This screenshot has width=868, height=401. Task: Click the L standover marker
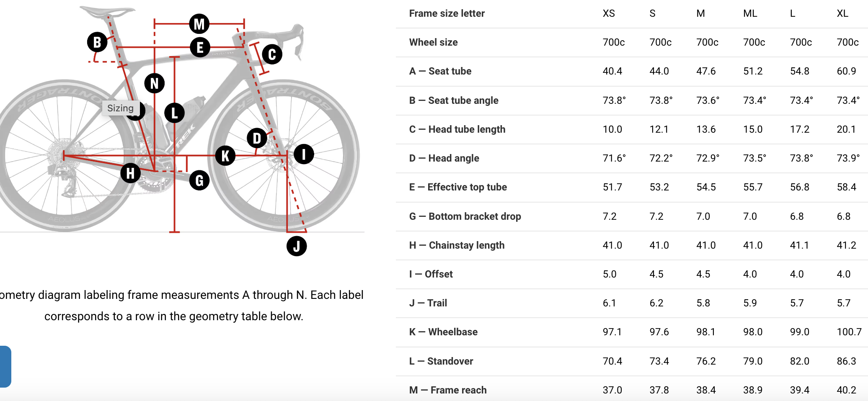pyautogui.click(x=175, y=113)
